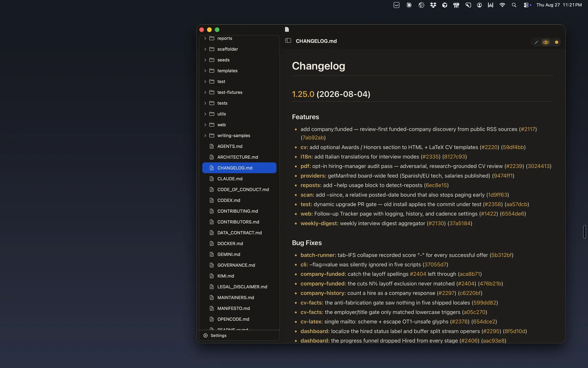This screenshot has height=368, width=588.
Task: Click the document icon in the title bar
Action: (287, 29)
